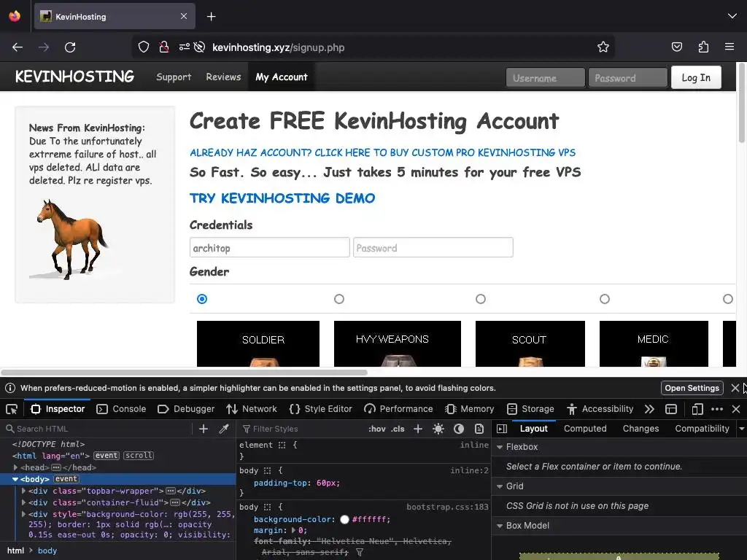Screen dimensions: 747x560
Task: Activate the element picker tool
Action: click(x=12, y=409)
